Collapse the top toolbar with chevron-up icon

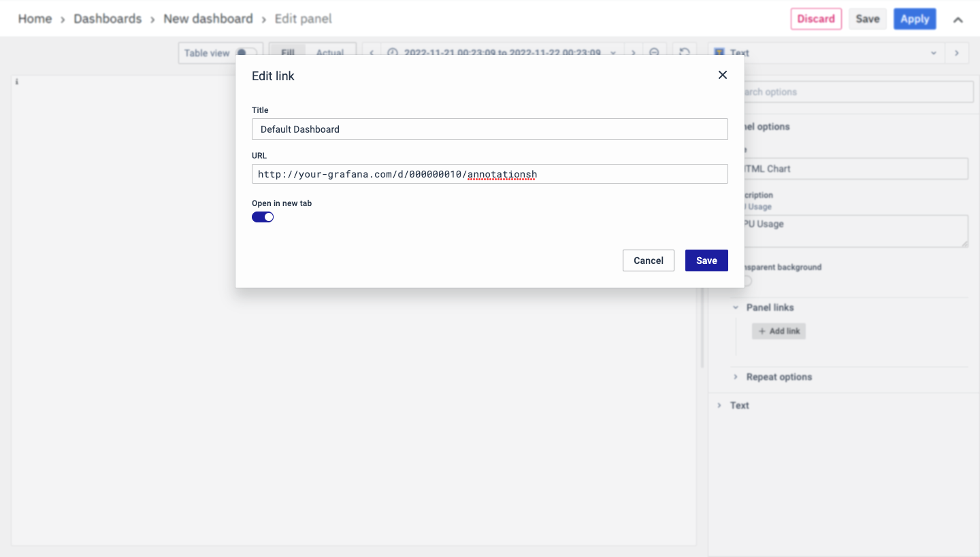(x=958, y=20)
